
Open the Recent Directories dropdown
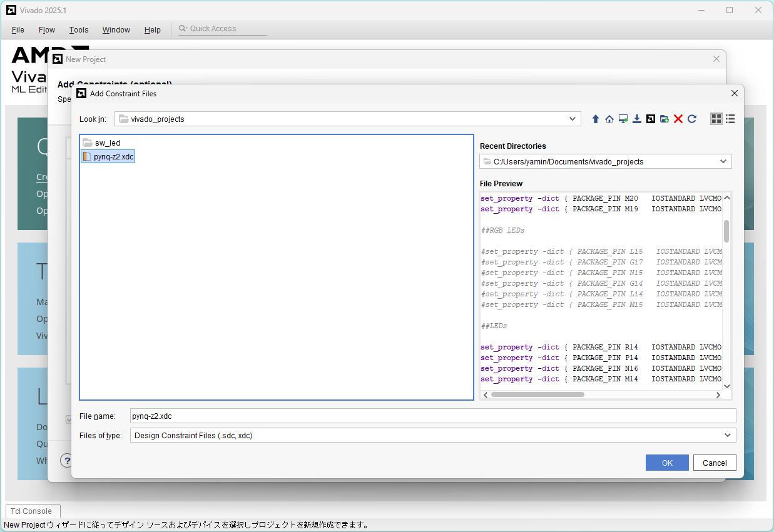[723, 161]
